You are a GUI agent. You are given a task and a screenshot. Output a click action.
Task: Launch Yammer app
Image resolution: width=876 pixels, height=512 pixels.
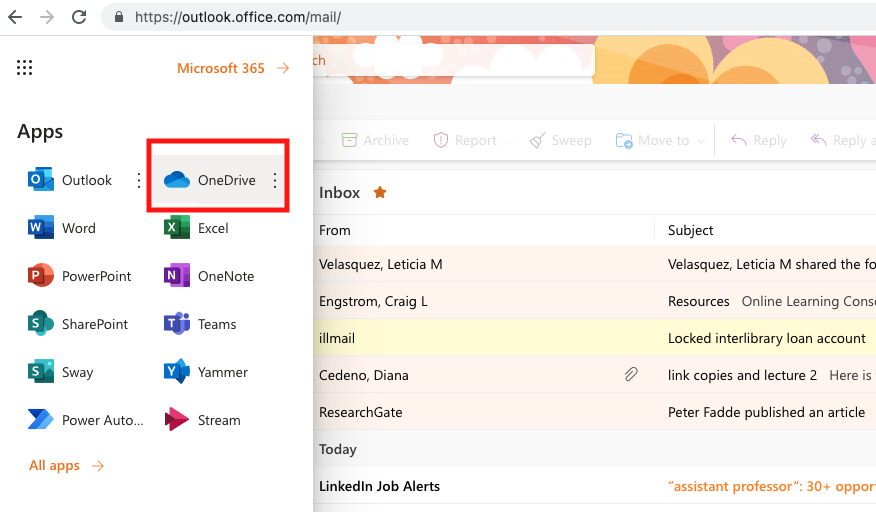[x=206, y=372]
